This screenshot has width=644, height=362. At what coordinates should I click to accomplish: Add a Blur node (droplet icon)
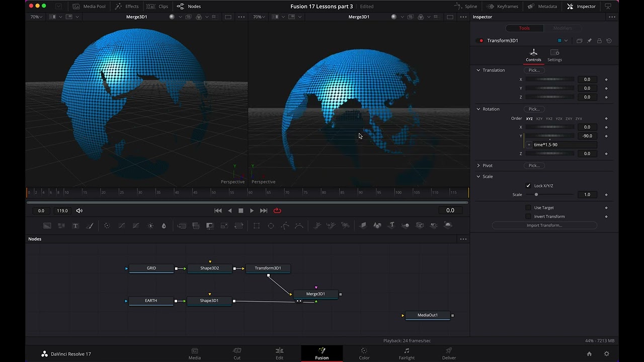pos(164,226)
